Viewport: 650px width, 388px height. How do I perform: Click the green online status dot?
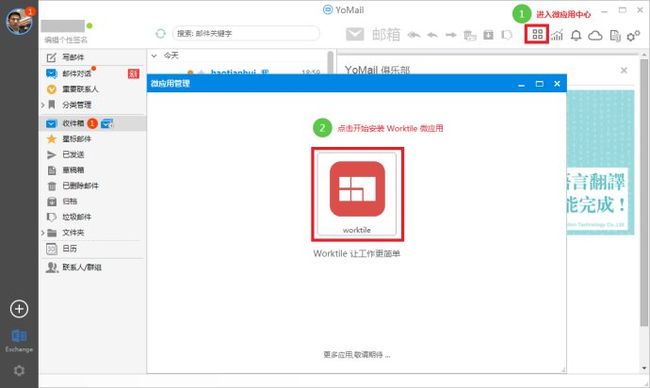click(89, 26)
